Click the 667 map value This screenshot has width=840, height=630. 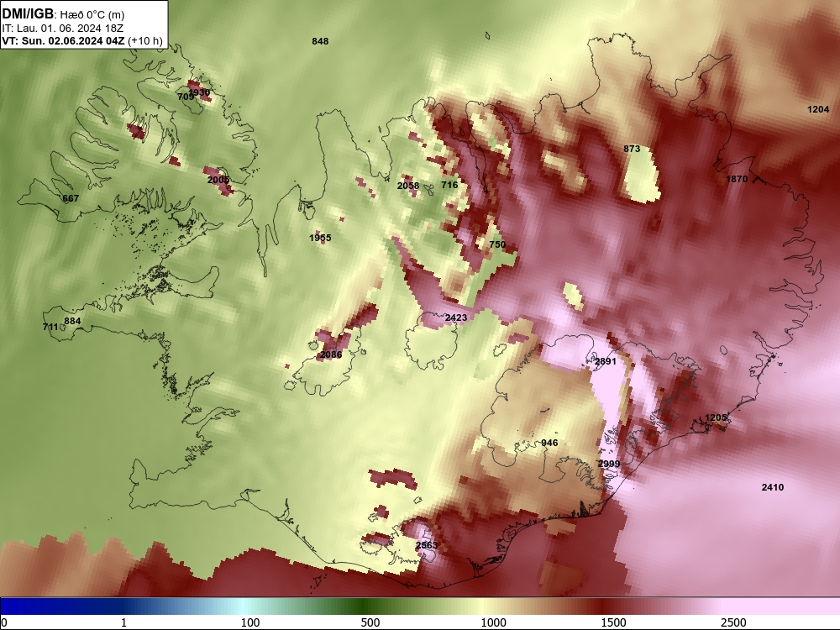click(71, 198)
